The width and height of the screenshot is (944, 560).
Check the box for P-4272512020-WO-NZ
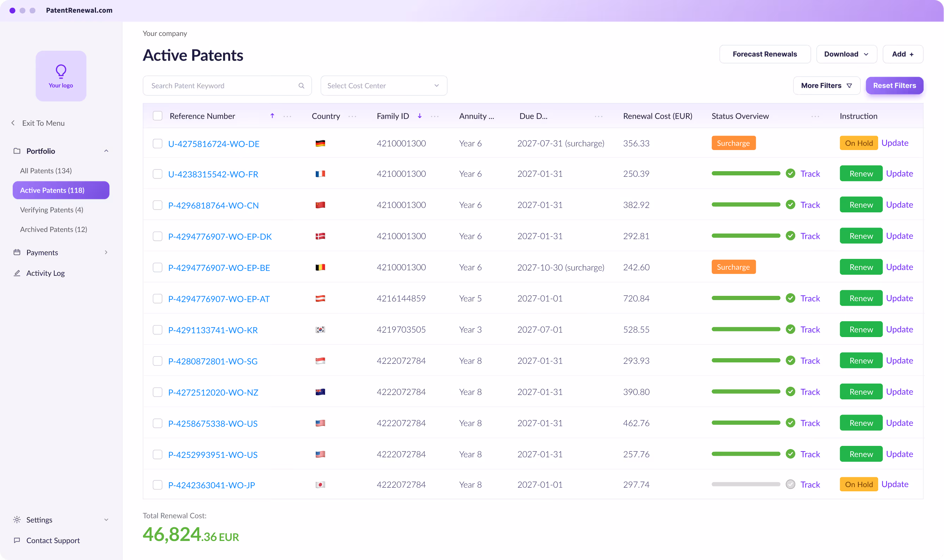tap(158, 392)
